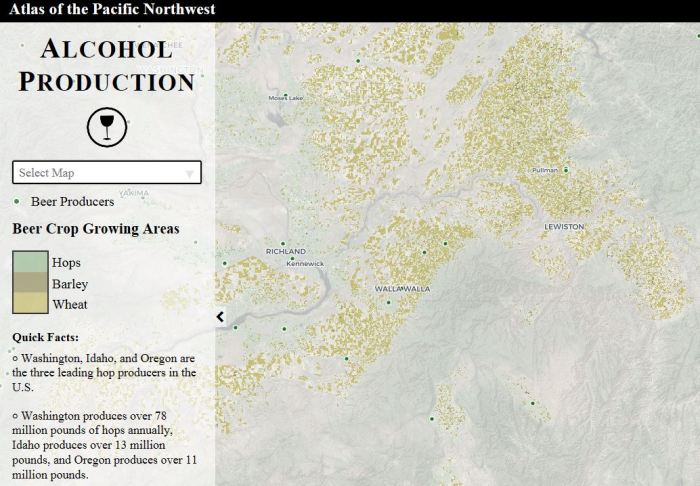The width and height of the screenshot is (700, 486).
Task: Click the Walla Walla city label
Action: point(402,288)
